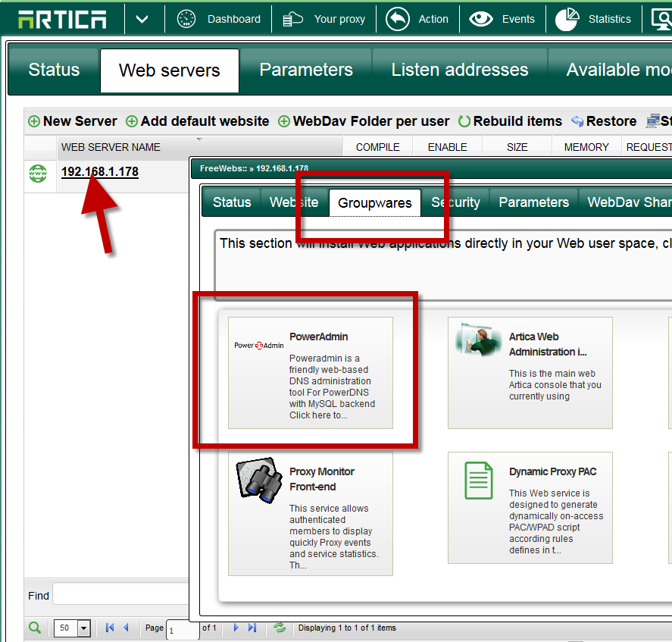The width and height of the screenshot is (672, 642).
Task: Open the Security tab in FreeWebs dialog
Action: pyautogui.click(x=455, y=202)
